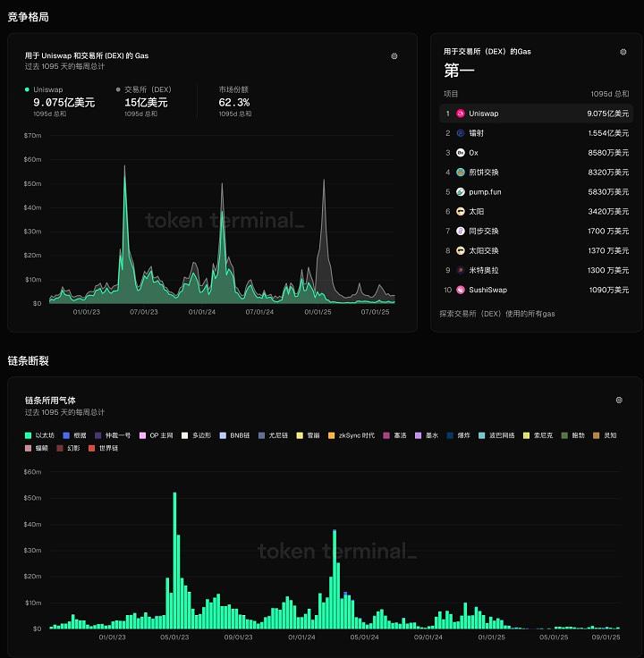The width and height of the screenshot is (644, 658).
Task: Click the 项目 column header
Action: 451,93
